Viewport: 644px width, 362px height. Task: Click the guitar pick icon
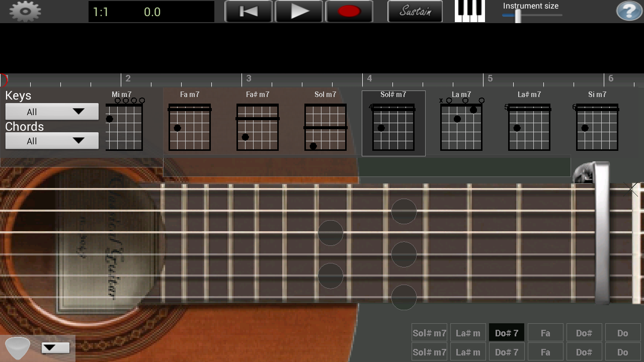[x=18, y=348]
